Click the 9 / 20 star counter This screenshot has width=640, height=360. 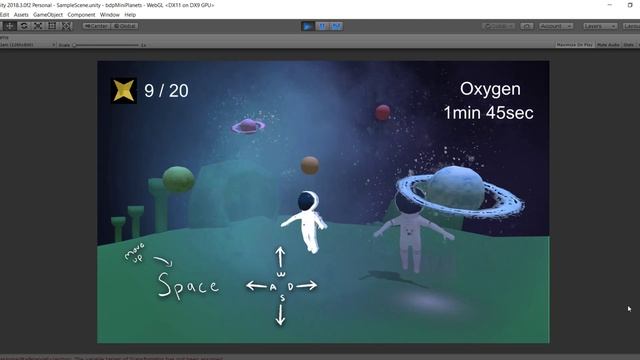pyautogui.click(x=166, y=91)
